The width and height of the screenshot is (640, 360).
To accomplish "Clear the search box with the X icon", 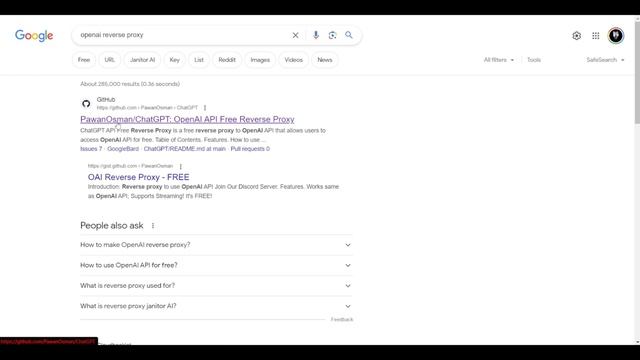I will 295,36.
